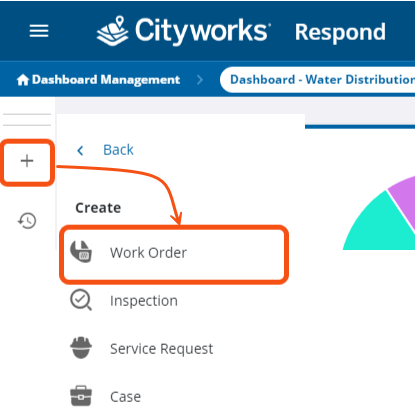415x411 pixels.
Task: Click the back chevron arrow
Action: point(80,151)
